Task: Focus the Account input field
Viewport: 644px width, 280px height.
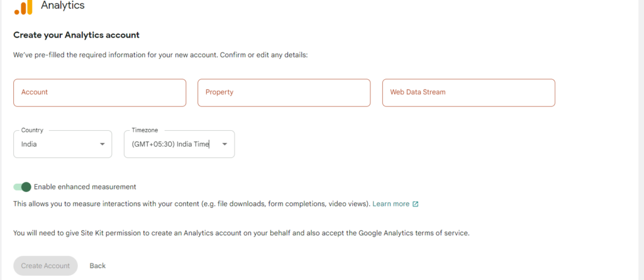Action: click(x=100, y=92)
